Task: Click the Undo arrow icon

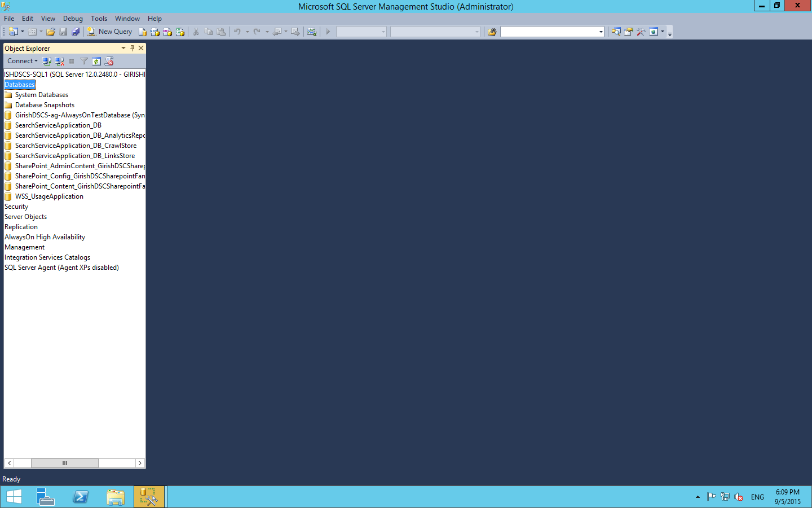Action: click(x=237, y=32)
